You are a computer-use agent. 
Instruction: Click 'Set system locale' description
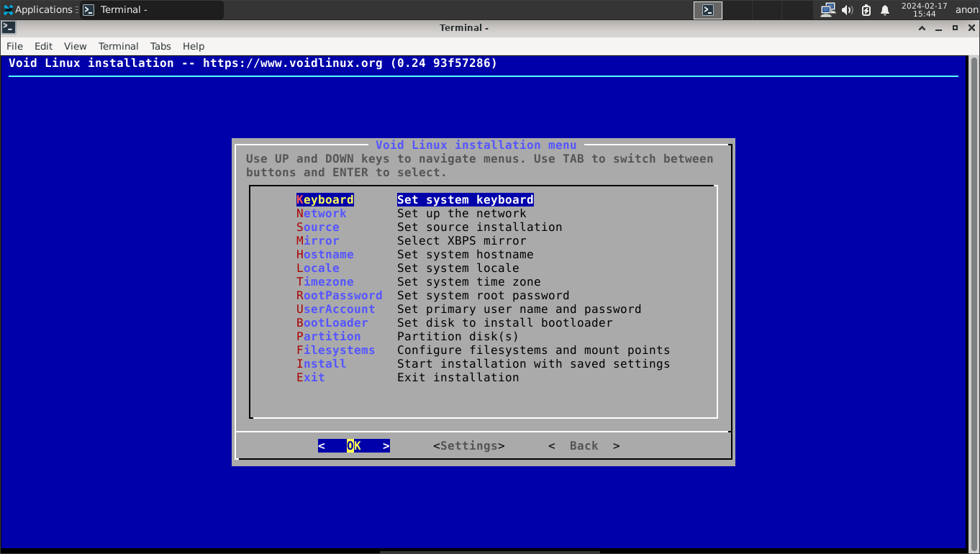pos(458,268)
